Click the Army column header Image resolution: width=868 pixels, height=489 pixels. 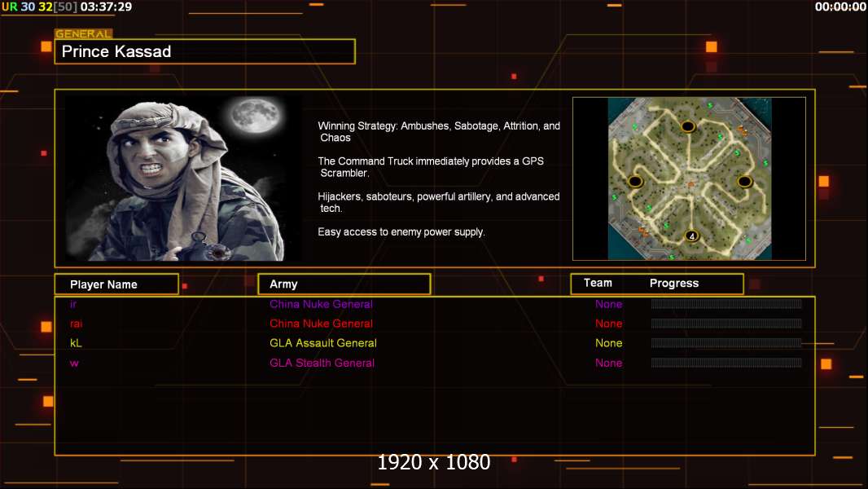click(344, 284)
